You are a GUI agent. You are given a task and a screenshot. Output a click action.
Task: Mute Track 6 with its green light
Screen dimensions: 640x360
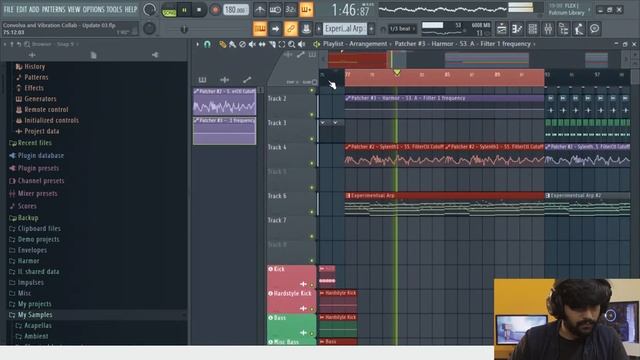coord(312,212)
